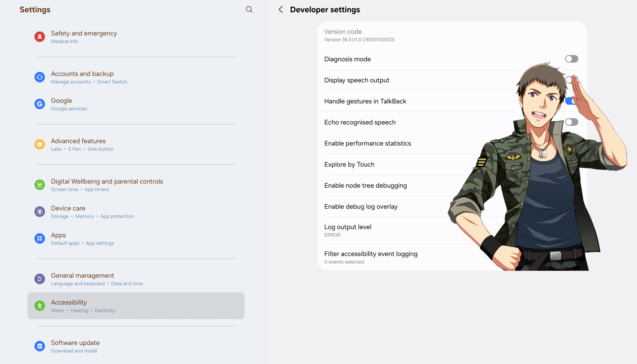Tap the Google G icon
Viewport: 637px width, 364px height.
coord(40,104)
